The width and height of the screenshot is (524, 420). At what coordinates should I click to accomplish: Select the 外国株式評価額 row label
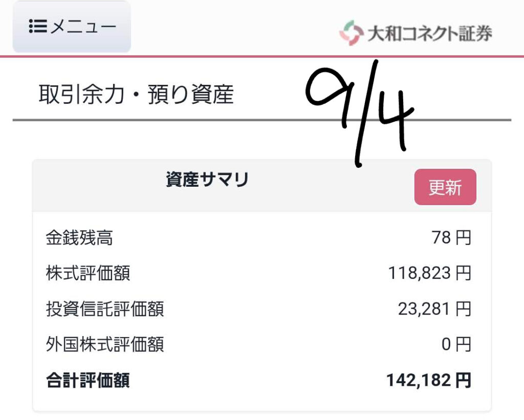click(105, 344)
